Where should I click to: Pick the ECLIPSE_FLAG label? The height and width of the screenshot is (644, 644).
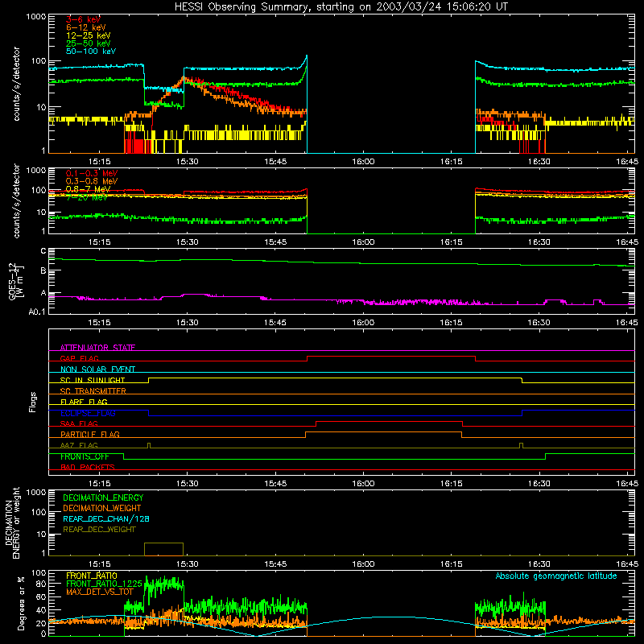[x=88, y=413]
